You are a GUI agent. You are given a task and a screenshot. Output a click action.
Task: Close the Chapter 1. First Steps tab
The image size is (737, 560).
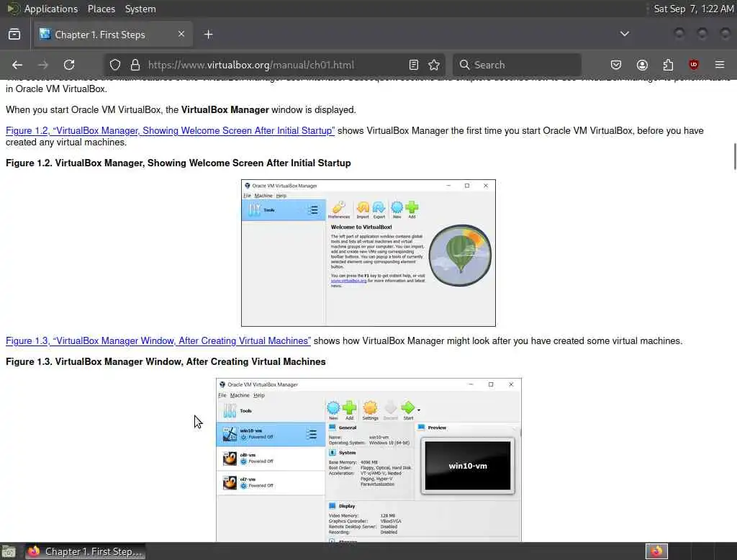181,34
